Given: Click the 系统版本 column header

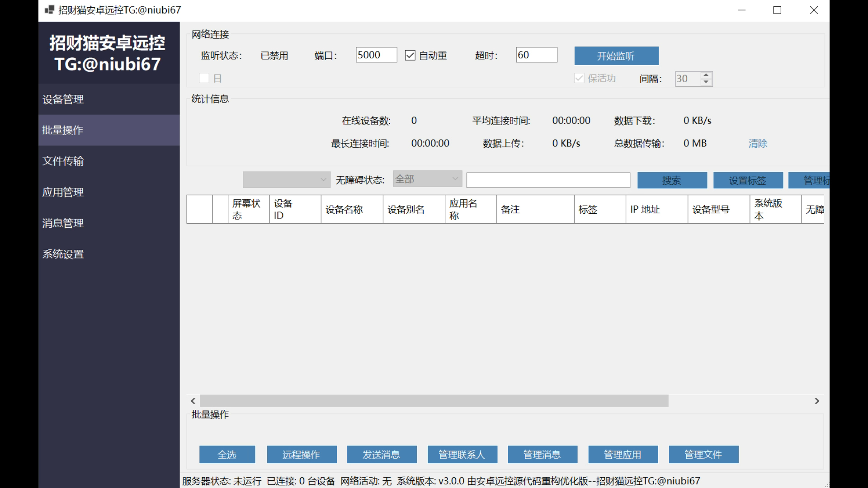Looking at the screenshot, I should 775,209.
